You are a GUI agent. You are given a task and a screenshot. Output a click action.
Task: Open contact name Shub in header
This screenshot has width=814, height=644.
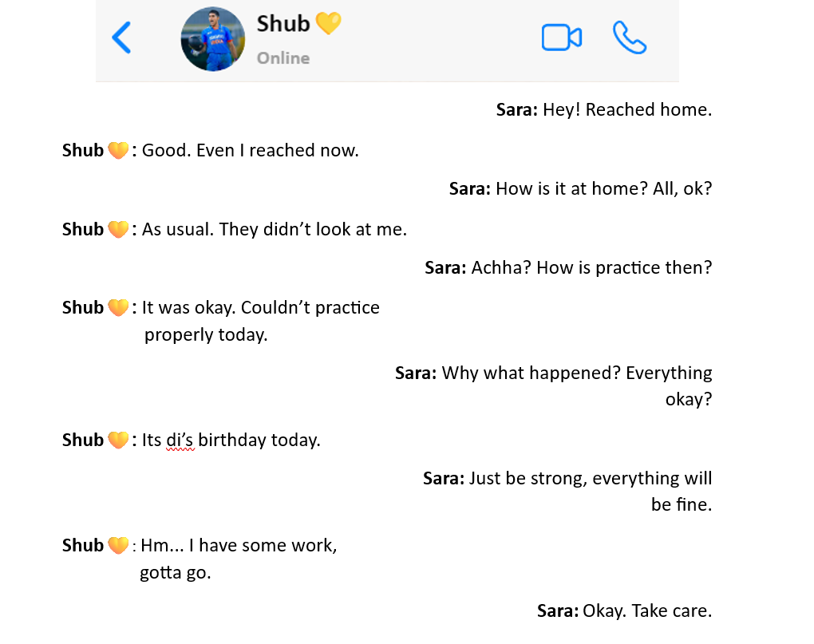coord(283,24)
